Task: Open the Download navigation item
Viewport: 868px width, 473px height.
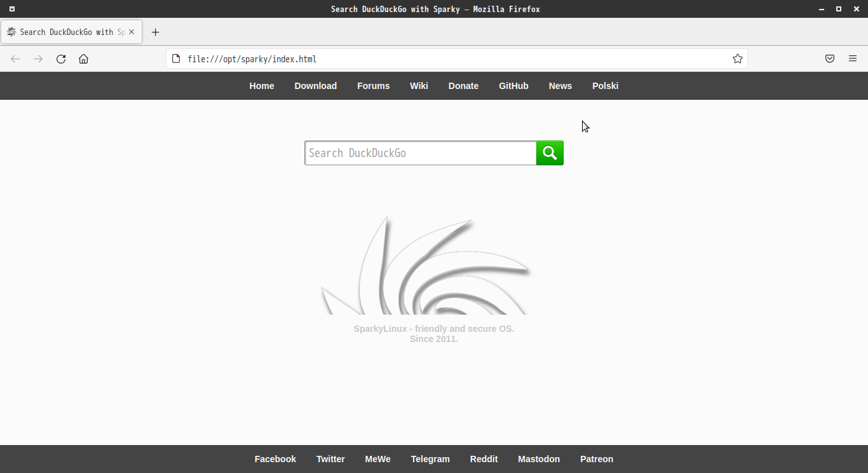Action: point(315,86)
